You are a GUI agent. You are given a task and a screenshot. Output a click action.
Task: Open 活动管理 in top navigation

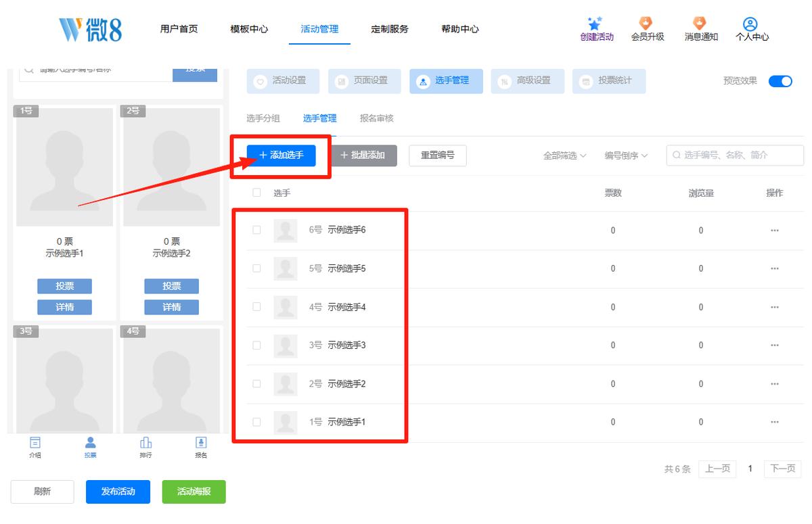(x=319, y=29)
